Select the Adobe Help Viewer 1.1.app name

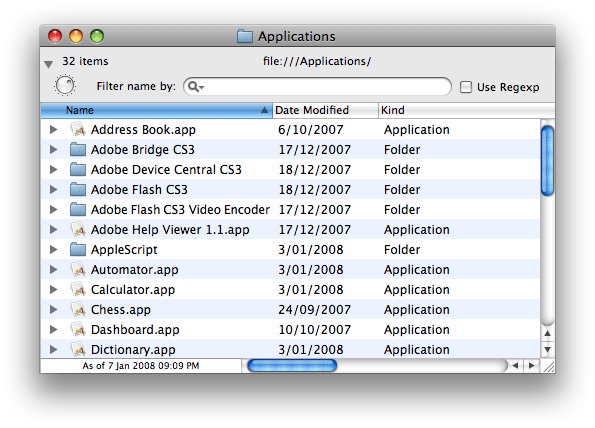point(170,230)
